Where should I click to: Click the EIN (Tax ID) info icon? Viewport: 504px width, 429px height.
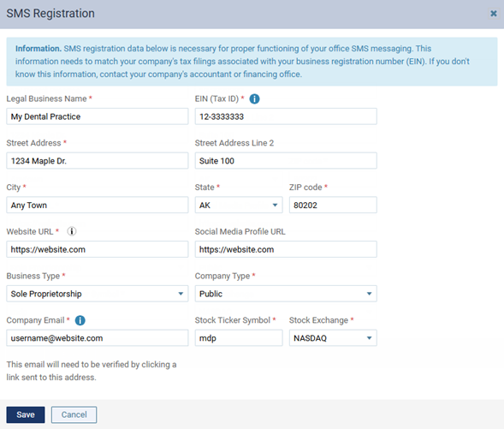[x=254, y=98]
